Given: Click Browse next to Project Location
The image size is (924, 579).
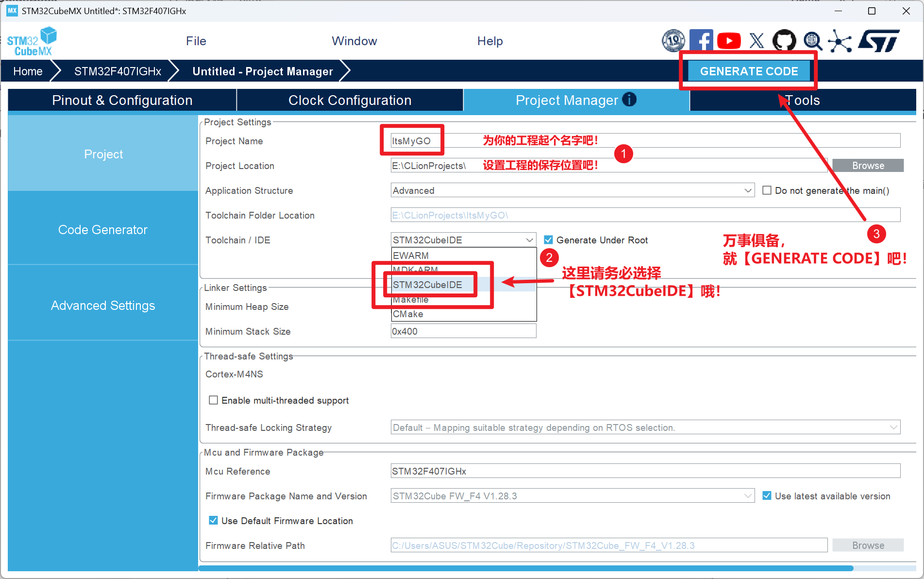Looking at the screenshot, I should coord(868,166).
